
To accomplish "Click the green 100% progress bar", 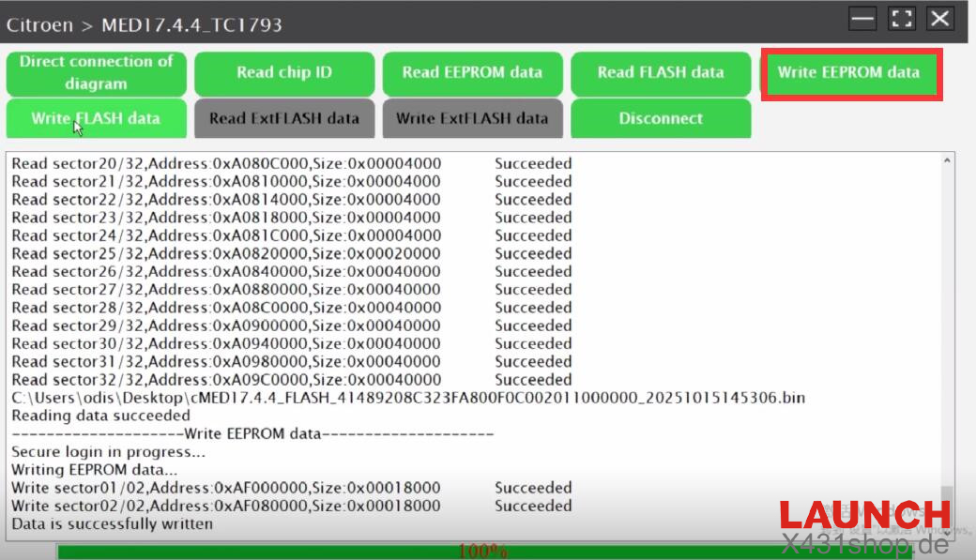I will point(483,552).
